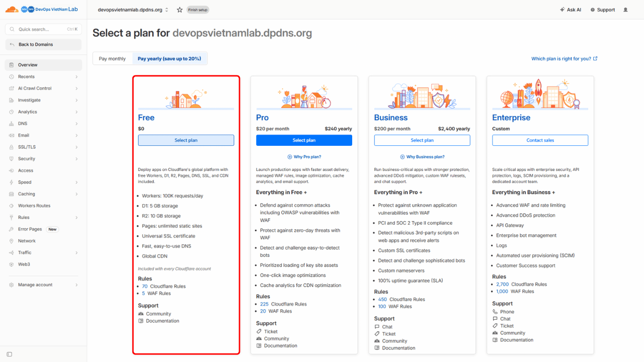Click the Caching sidebar icon
Image resolution: width=644 pixels, height=362 pixels.
click(x=12, y=194)
